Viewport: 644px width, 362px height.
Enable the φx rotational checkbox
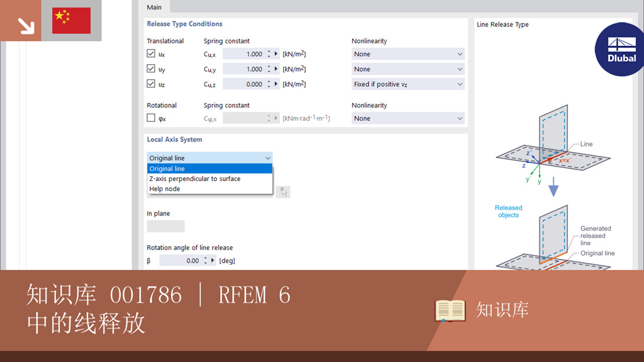coord(151,118)
